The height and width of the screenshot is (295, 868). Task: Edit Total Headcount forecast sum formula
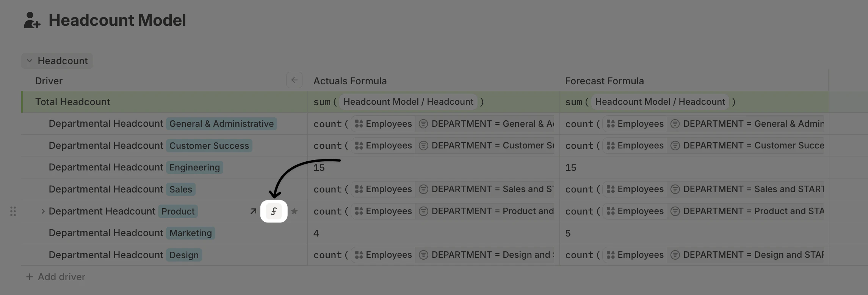(694, 102)
